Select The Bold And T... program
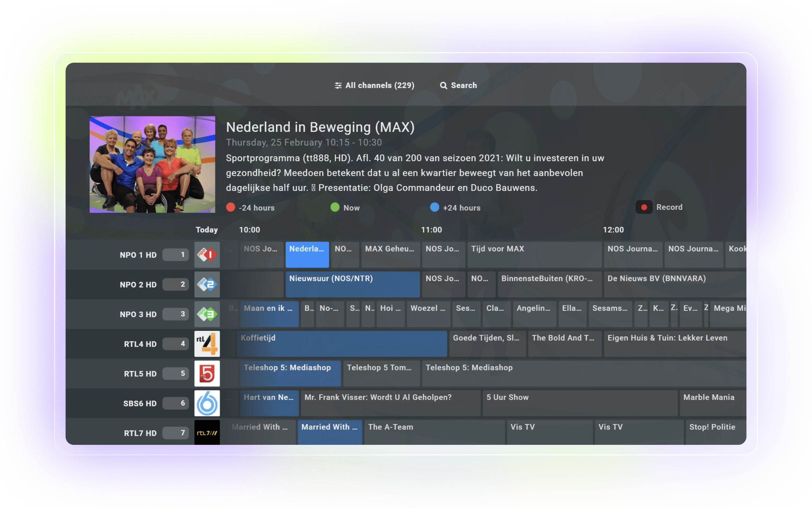The height and width of the screenshot is (508, 812). pyautogui.click(x=565, y=344)
